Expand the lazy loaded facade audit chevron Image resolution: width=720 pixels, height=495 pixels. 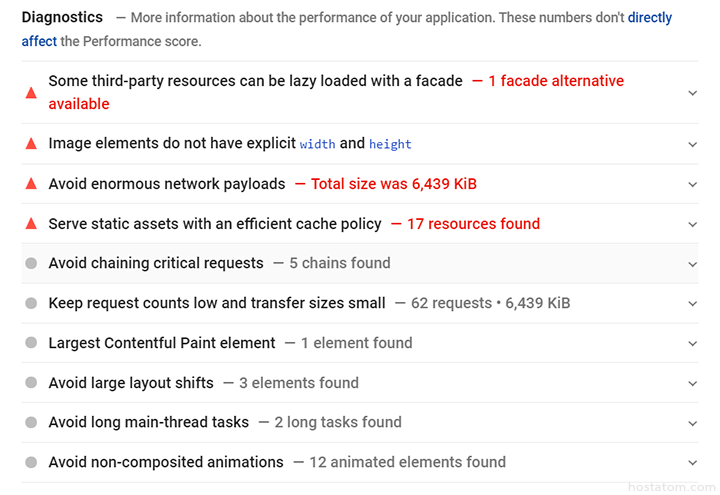[692, 92]
